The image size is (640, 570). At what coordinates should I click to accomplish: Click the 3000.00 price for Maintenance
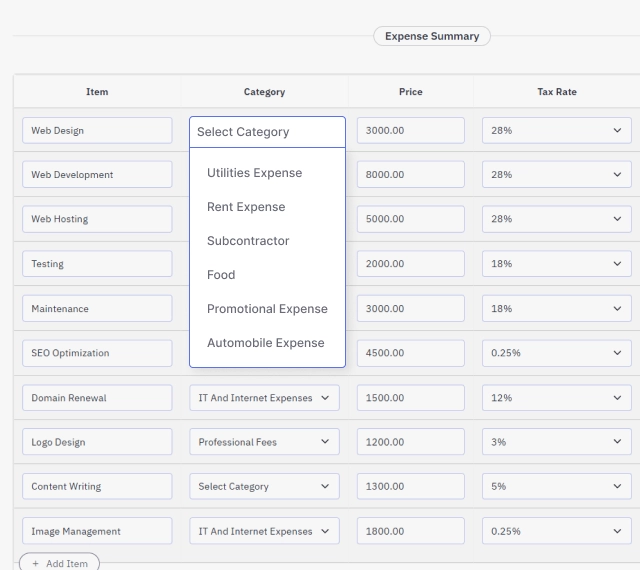click(x=411, y=308)
